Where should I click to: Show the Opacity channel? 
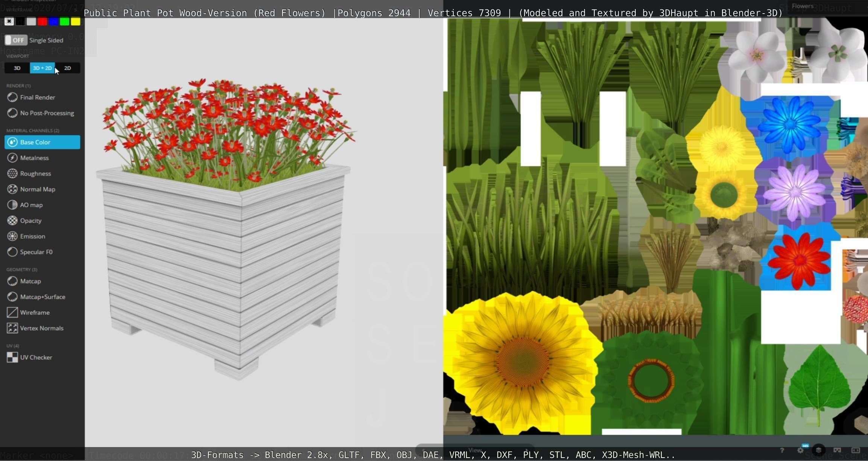[42, 221]
